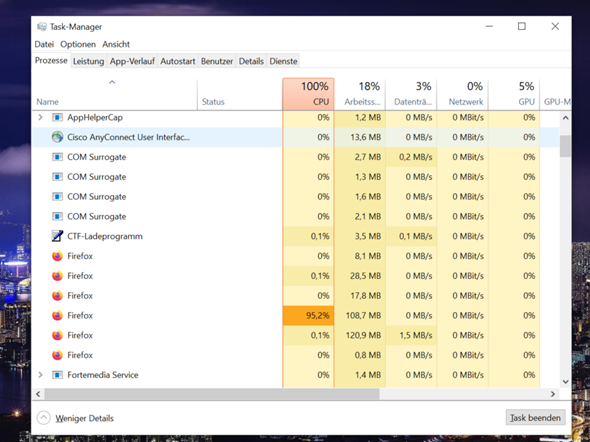The height and width of the screenshot is (442, 590).
Task: Sort by the CPU column header
Action: coord(308,94)
